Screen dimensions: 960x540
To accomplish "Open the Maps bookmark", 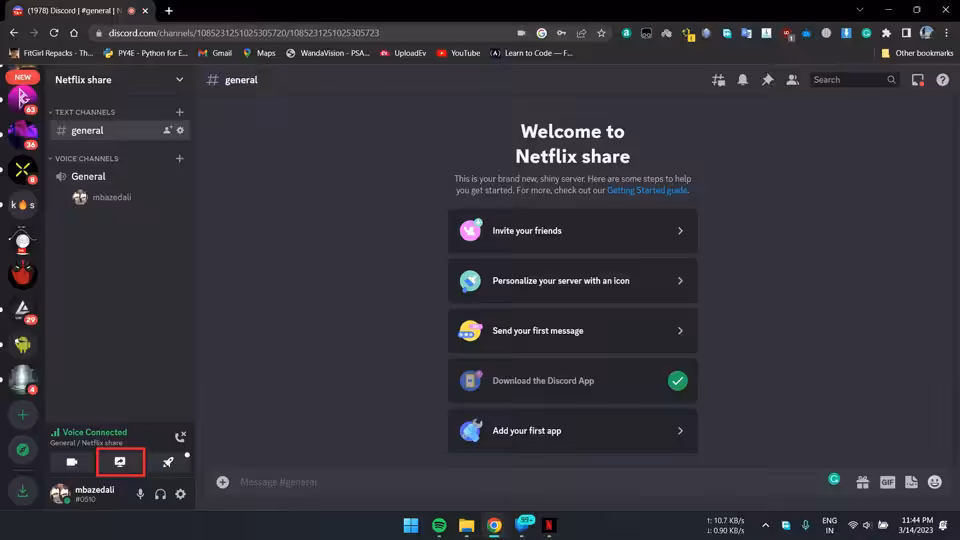I will tap(259, 53).
